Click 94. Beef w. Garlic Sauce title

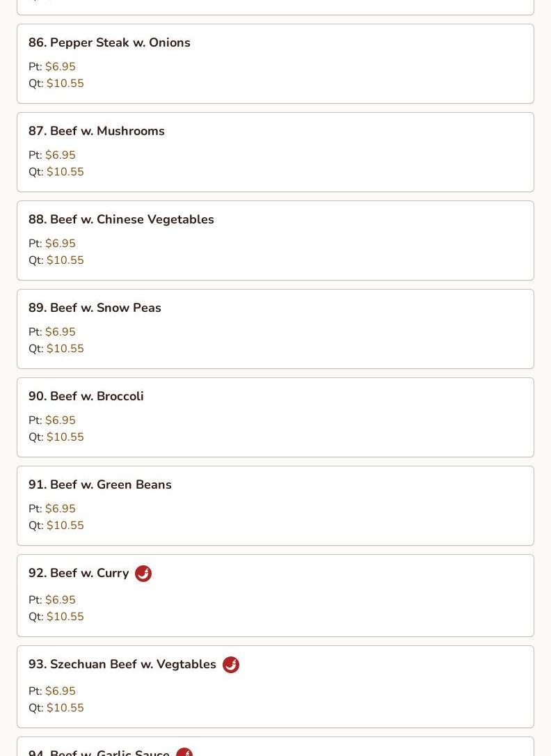[99, 753]
